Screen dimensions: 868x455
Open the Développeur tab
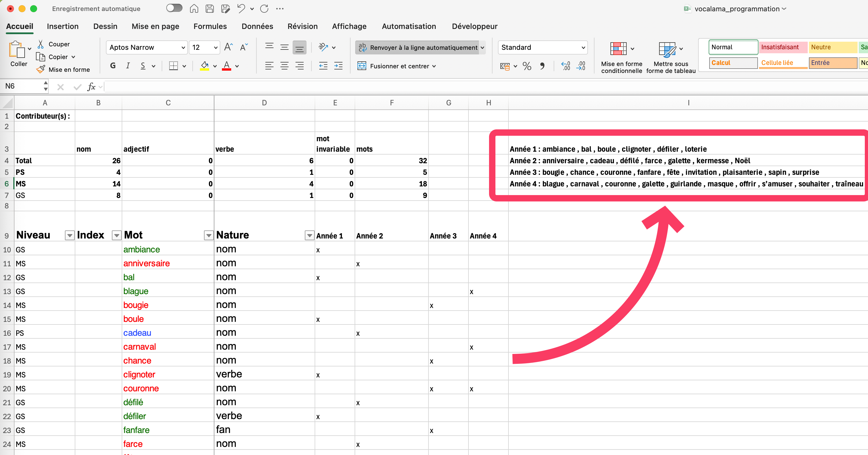click(475, 26)
